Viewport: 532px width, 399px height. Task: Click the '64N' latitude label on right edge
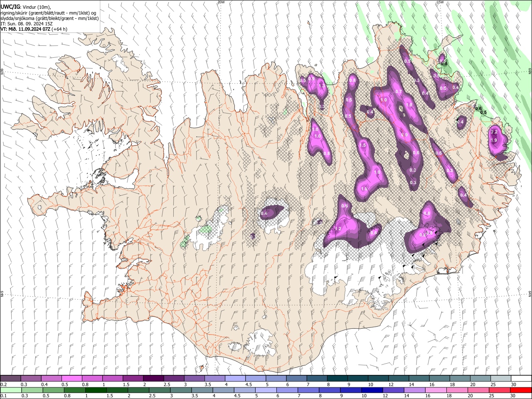530,293
